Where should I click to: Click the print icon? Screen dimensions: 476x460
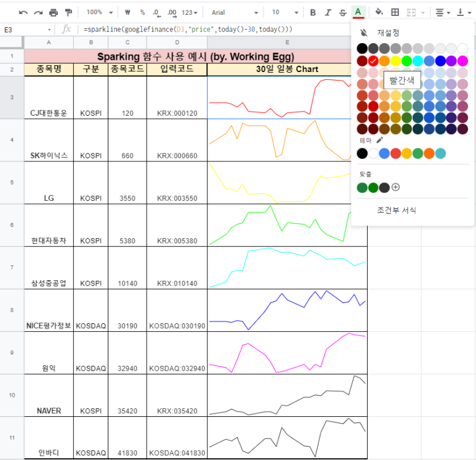[x=54, y=13]
